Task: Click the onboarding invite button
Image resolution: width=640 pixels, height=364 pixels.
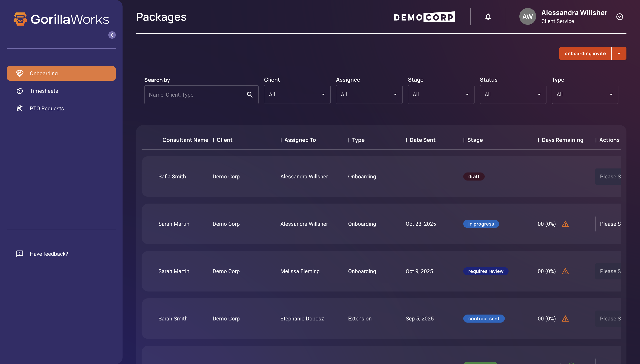Action: pos(585,53)
